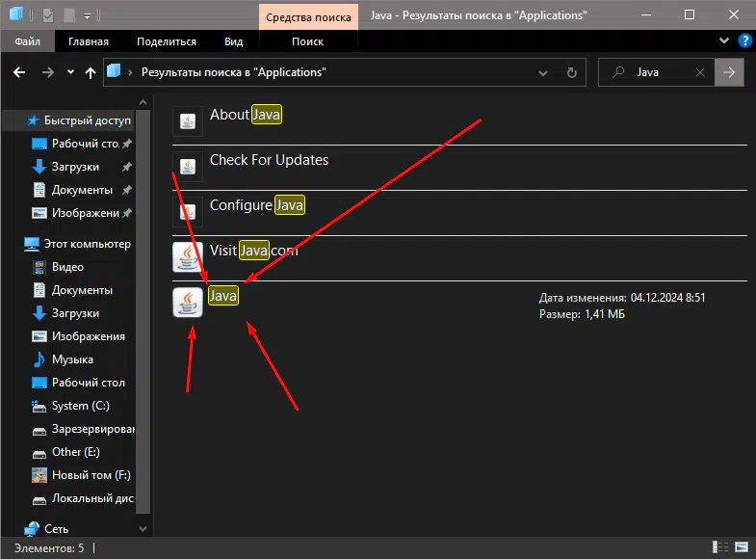Refresh the search results
The height and width of the screenshot is (559, 756).
click(x=572, y=73)
